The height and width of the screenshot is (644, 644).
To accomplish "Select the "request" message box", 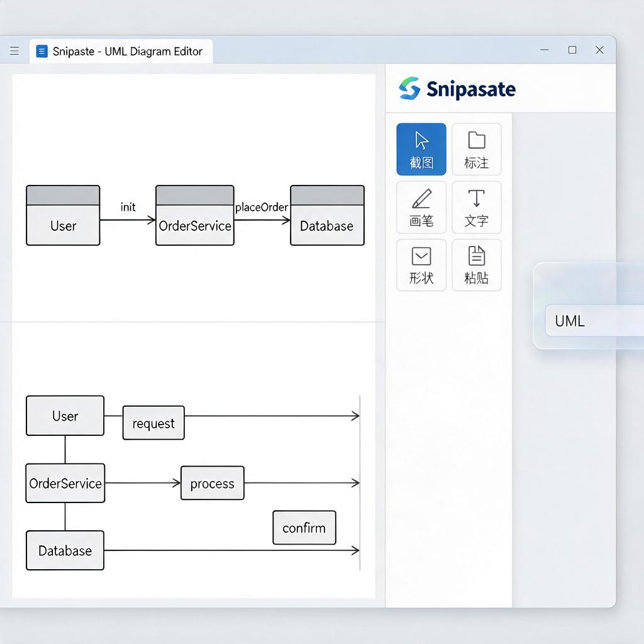I will pos(153,423).
